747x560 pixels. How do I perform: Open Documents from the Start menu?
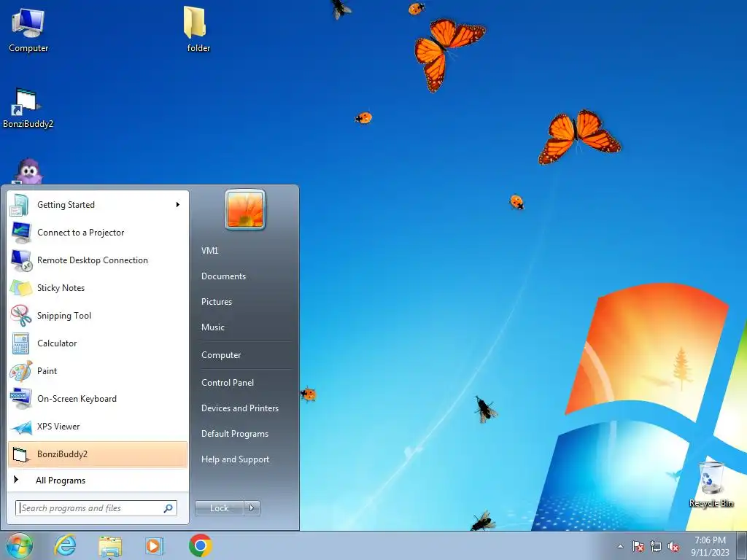223,276
